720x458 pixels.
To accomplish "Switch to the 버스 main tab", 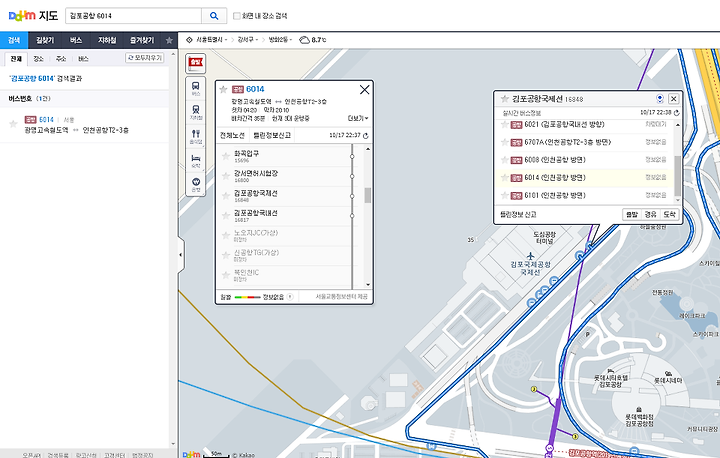I will (76, 40).
